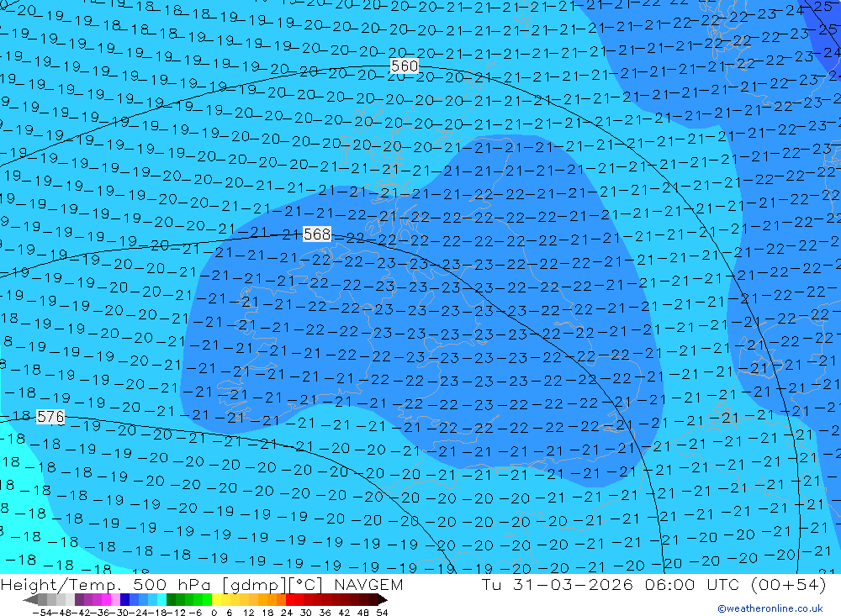Click the dark red right arrow of the legend

pos(383,600)
